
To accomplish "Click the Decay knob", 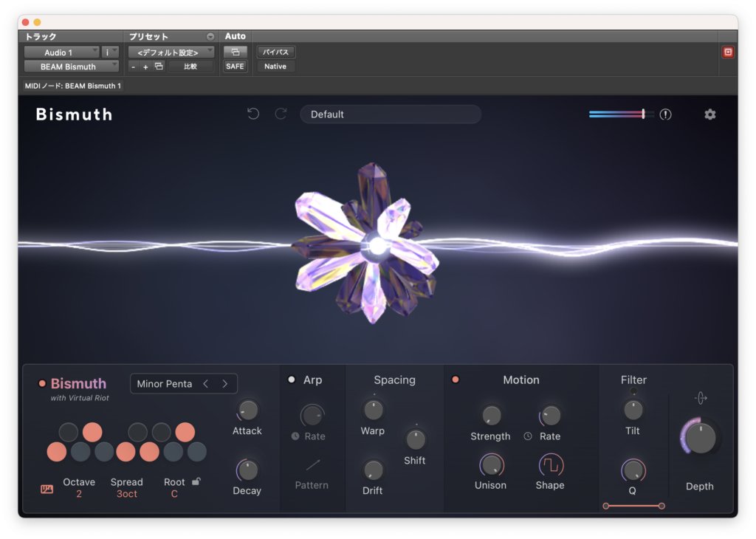I will pos(247,470).
